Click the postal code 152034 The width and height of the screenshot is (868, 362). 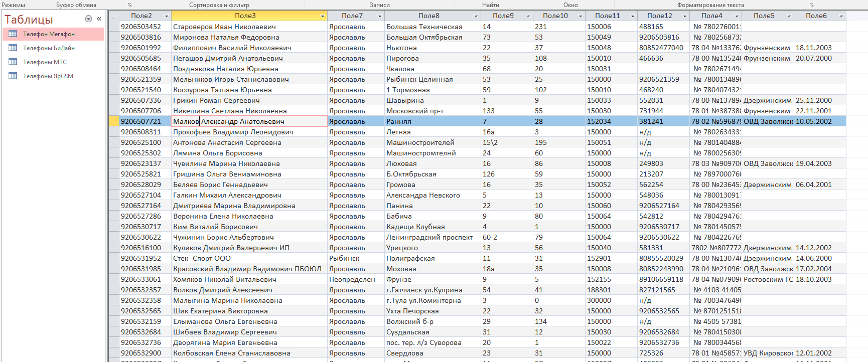point(611,121)
